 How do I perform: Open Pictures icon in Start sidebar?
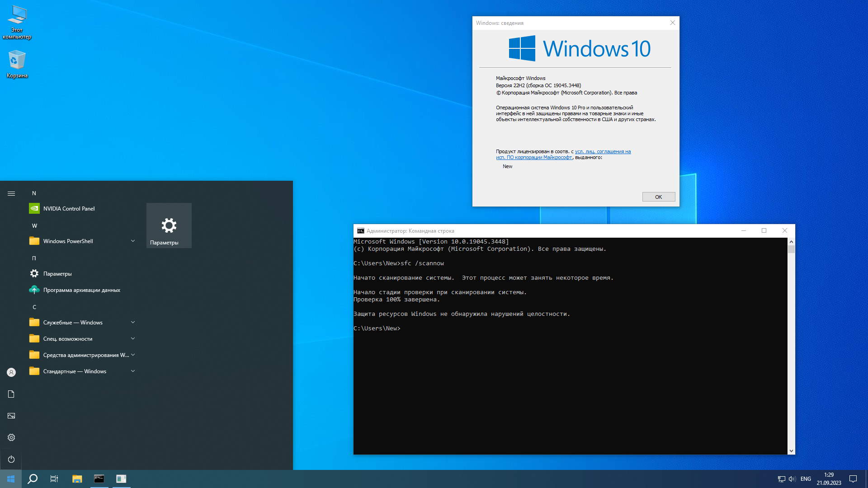click(x=11, y=416)
